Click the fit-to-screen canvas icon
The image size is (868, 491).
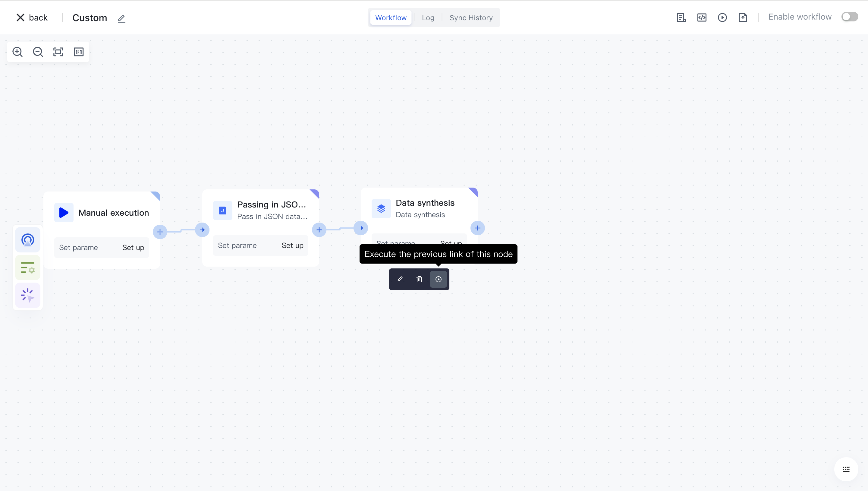click(x=58, y=52)
